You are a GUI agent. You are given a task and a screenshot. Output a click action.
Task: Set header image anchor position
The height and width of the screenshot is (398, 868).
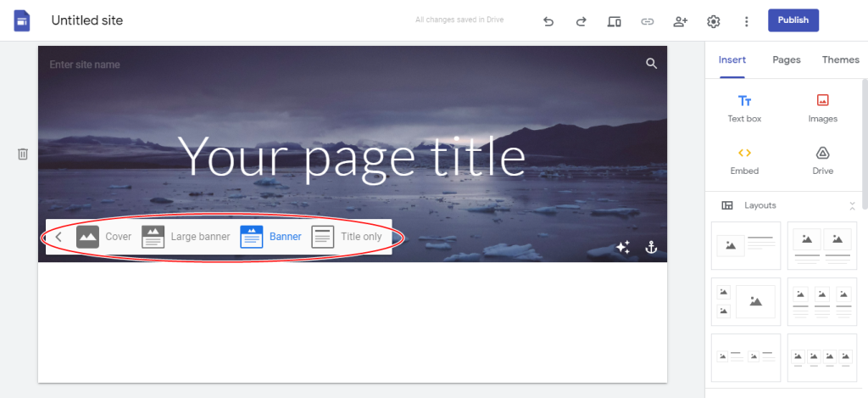pyautogui.click(x=652, y=247)
